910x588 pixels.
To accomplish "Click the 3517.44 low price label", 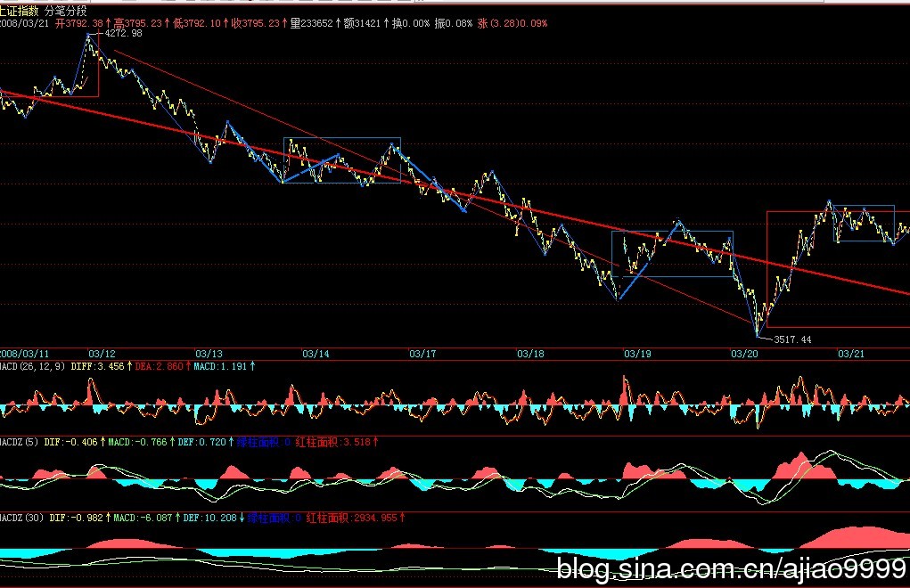I will click(x=792, y=339).
